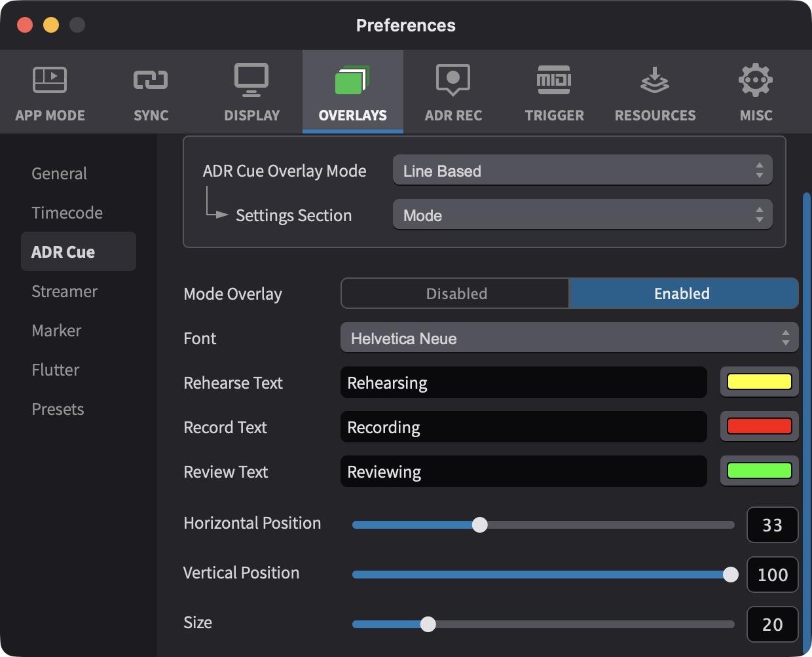
Task: Select Presets in the sidebar
Action: coord(79,409)
